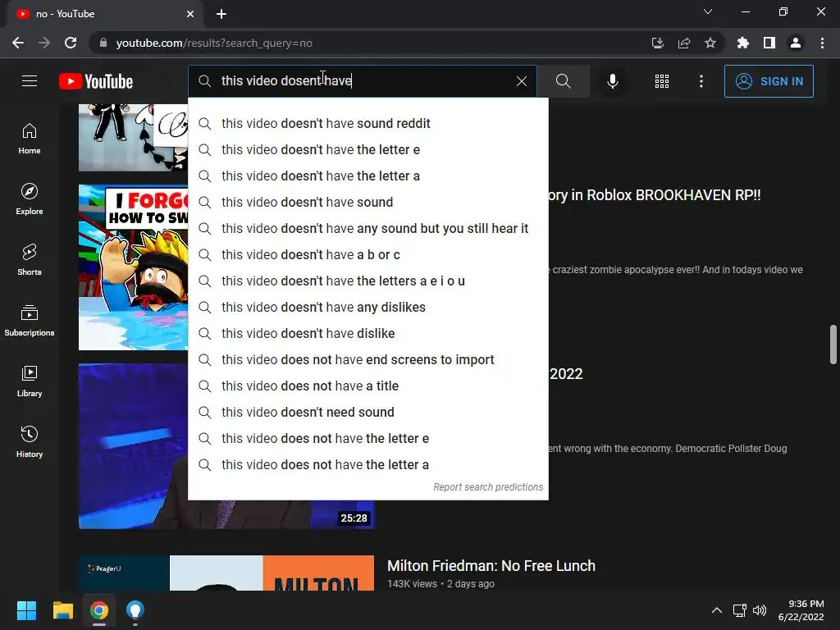Click Chrome icon in taskbar
This screenshot has height=630, width=840.
click(99, 610)
